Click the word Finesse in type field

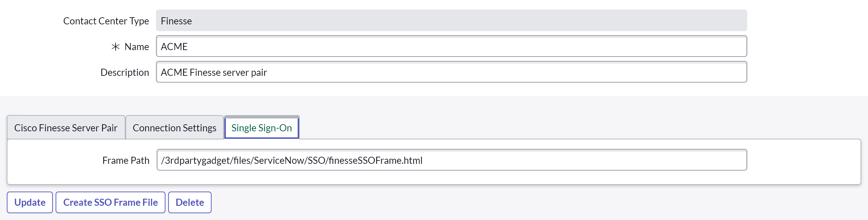(x=176, y=21)
